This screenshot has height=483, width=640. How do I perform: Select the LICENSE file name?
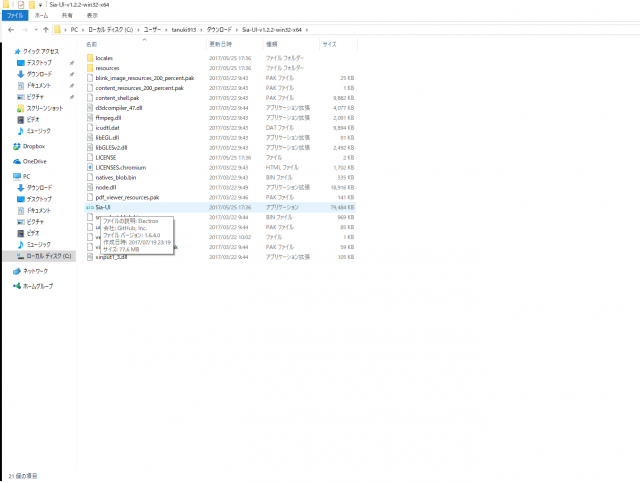pyautogui.click(x=106, y=158)
